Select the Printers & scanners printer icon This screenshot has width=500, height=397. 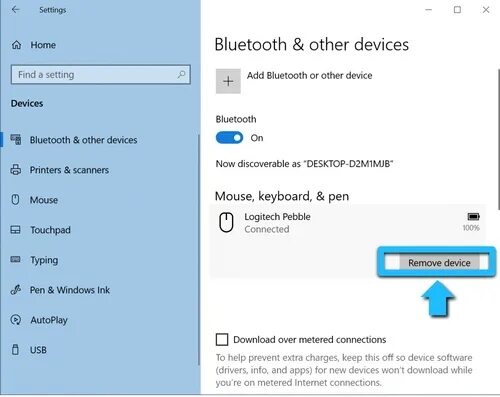tap(16, 170)
